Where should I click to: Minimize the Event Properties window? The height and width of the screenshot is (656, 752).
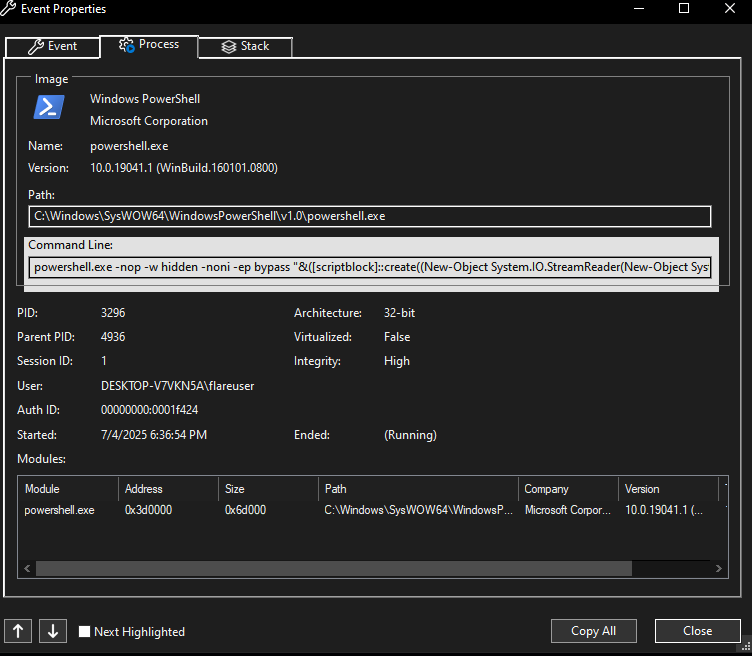(639, 8)
